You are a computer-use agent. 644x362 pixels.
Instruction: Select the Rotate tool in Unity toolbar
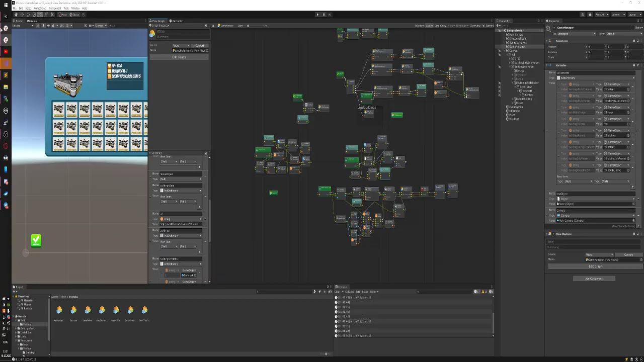[28, 15]
